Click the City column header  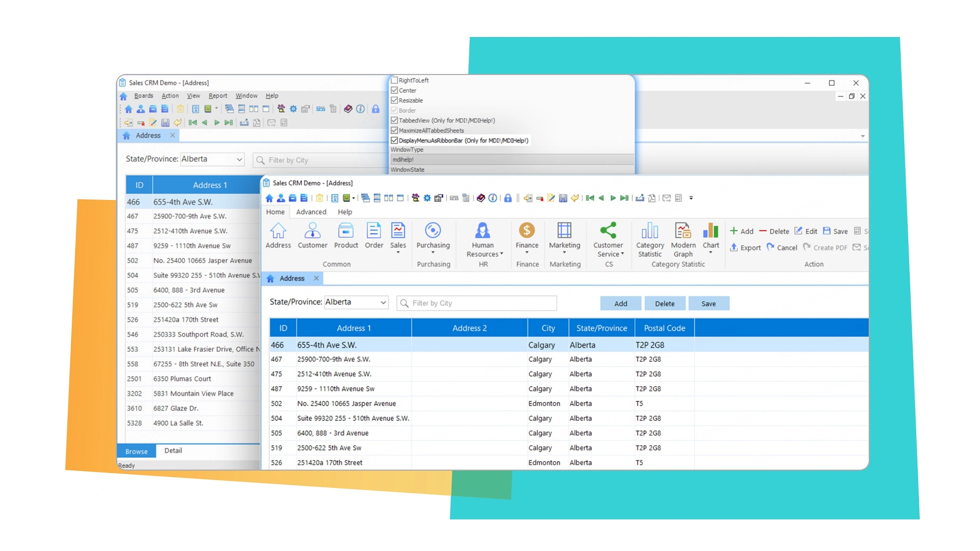[548, 328]
